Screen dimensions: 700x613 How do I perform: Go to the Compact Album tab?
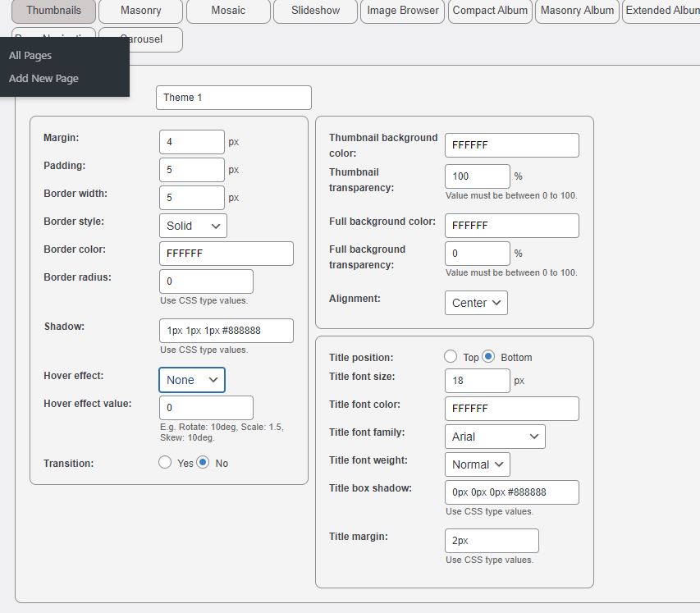point(490,11)
